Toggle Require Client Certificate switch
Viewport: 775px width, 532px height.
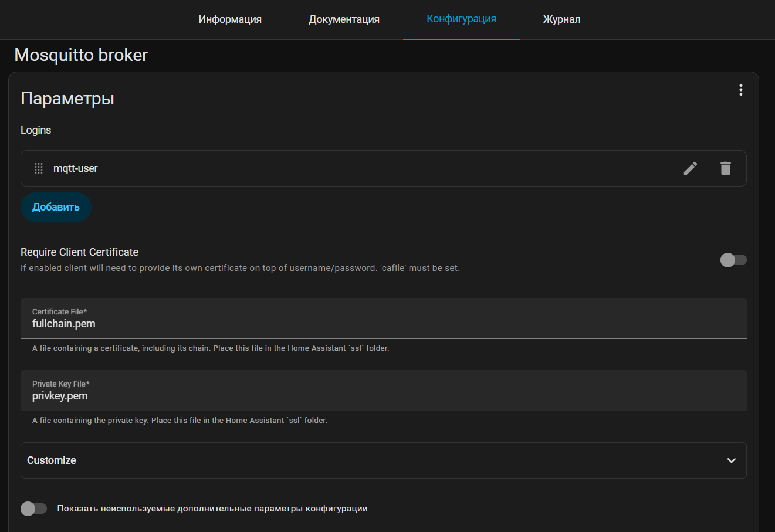click(733, 260)
